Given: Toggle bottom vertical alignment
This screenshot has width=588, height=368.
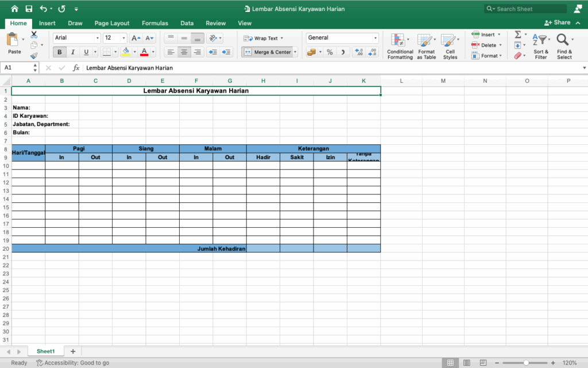Looking at the screenshot, I should point(198,38).
